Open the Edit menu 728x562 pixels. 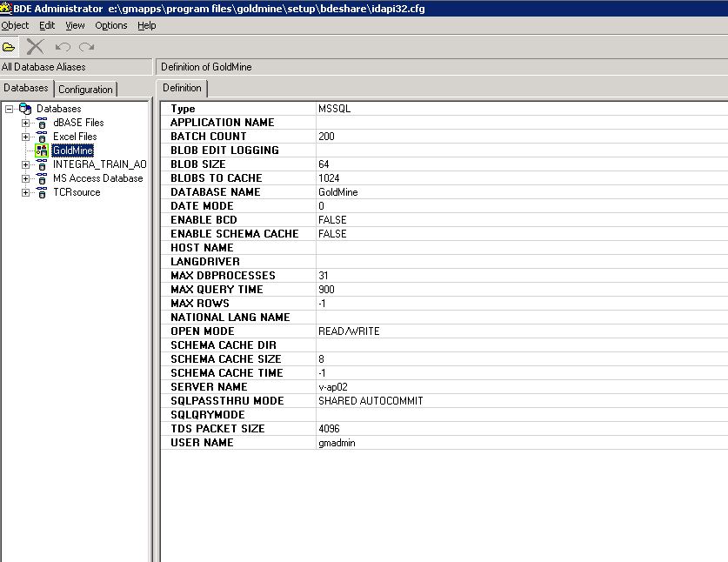[x=47, y=25]
